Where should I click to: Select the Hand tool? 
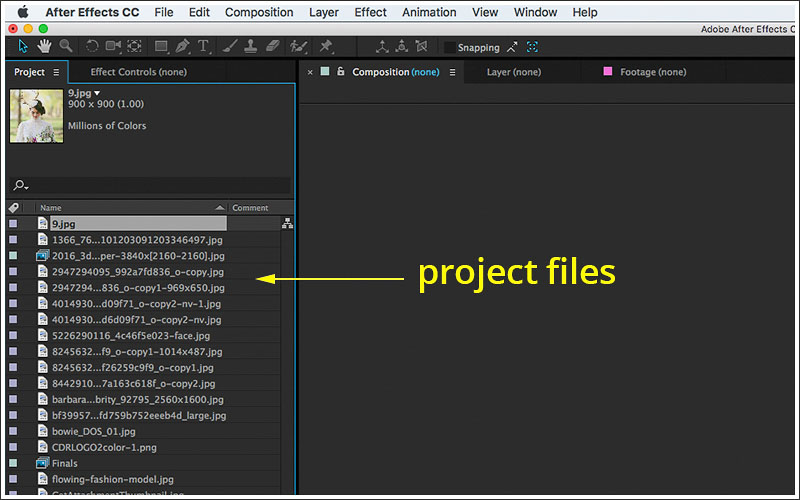click(x=44, y=46)
